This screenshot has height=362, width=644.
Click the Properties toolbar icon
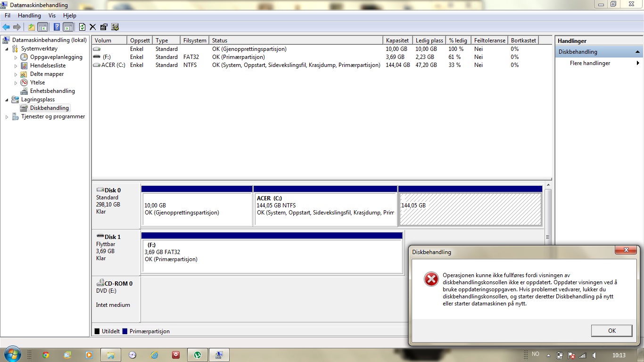coord(104,27)
